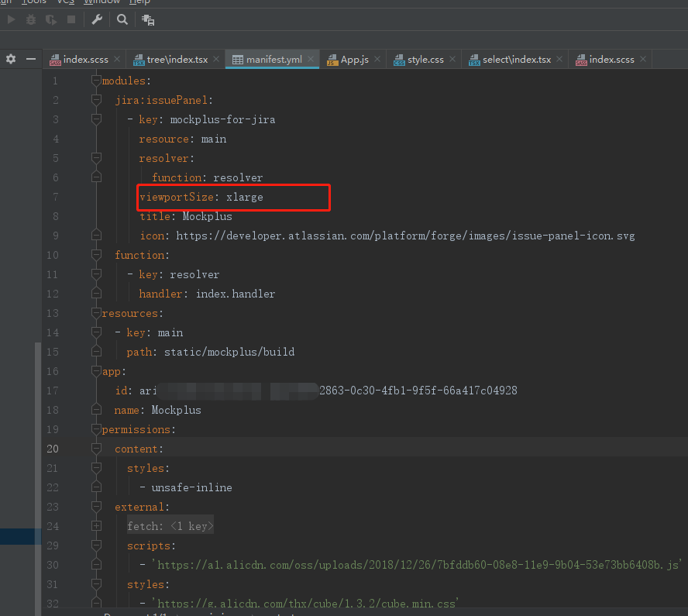Open the style.css tab
Image resolution: width=688 pixels, height=616 pixels.
click(x=425, y=59)
